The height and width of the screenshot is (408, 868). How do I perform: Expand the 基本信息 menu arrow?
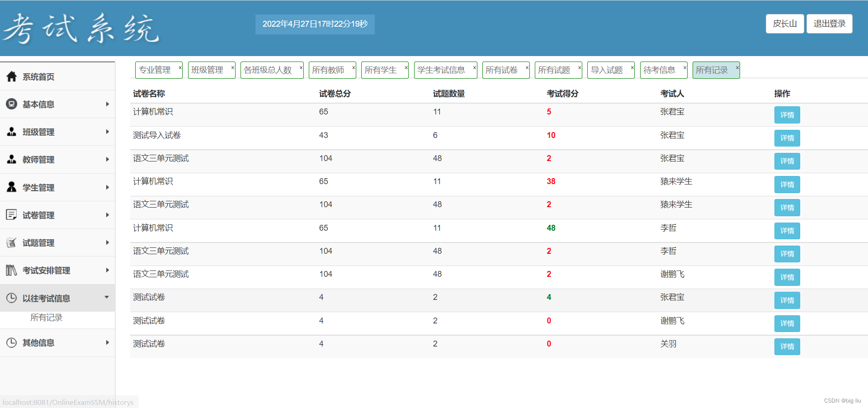pyautogui.click(x=107, y=104)
